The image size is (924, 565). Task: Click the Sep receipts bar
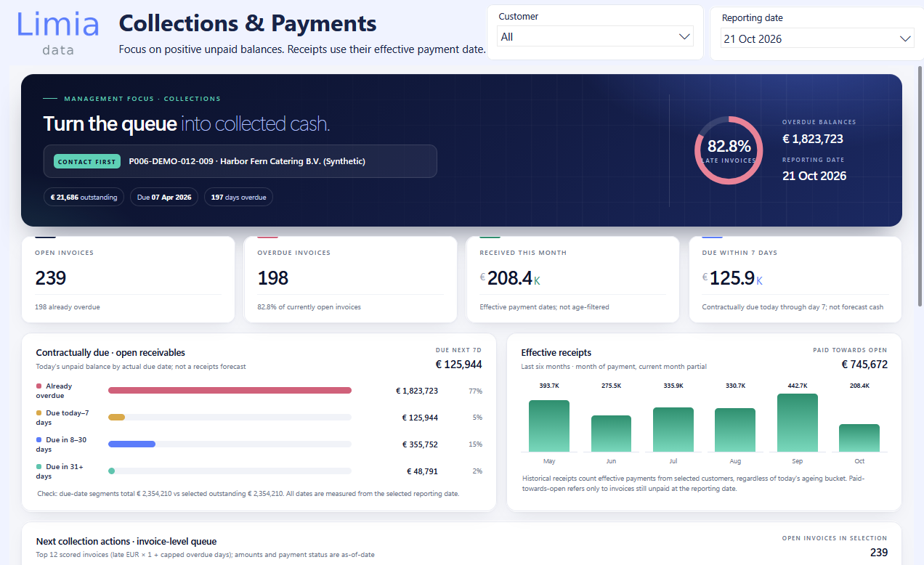(798, 423)
